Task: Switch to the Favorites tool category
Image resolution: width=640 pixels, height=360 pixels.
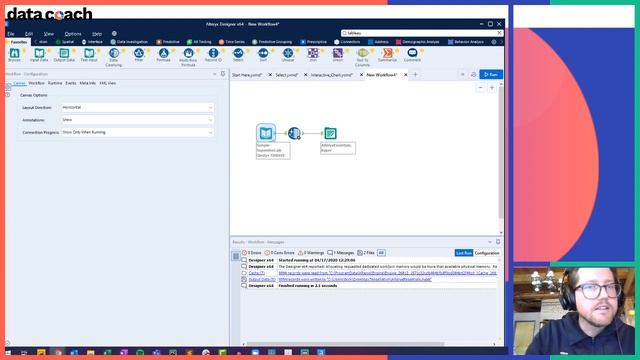Action: (18, 42)
